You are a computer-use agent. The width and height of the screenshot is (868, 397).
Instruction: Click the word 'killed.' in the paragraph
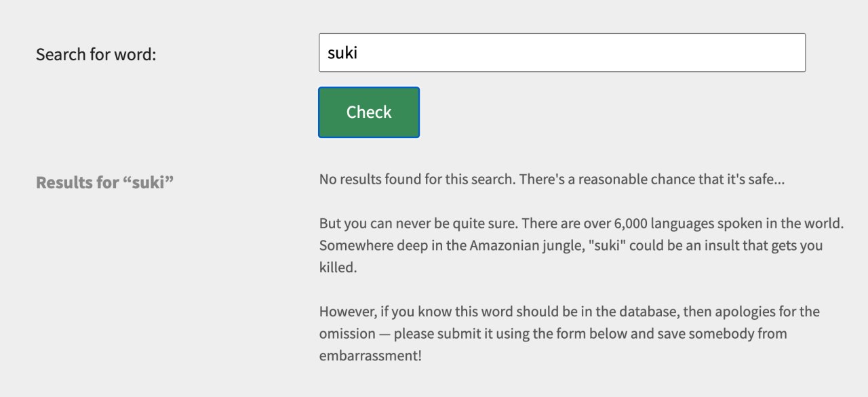(x=338, y=268)
